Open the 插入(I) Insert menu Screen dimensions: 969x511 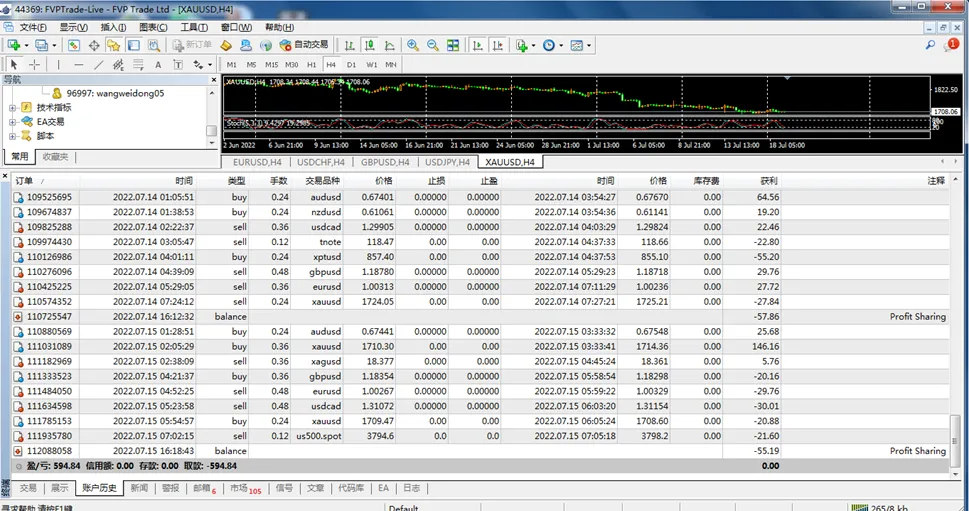(x=113, y=27)
